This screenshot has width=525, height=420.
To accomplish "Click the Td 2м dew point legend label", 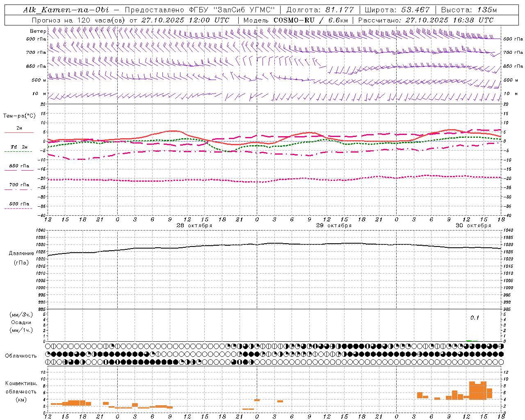I will [19, 147].
